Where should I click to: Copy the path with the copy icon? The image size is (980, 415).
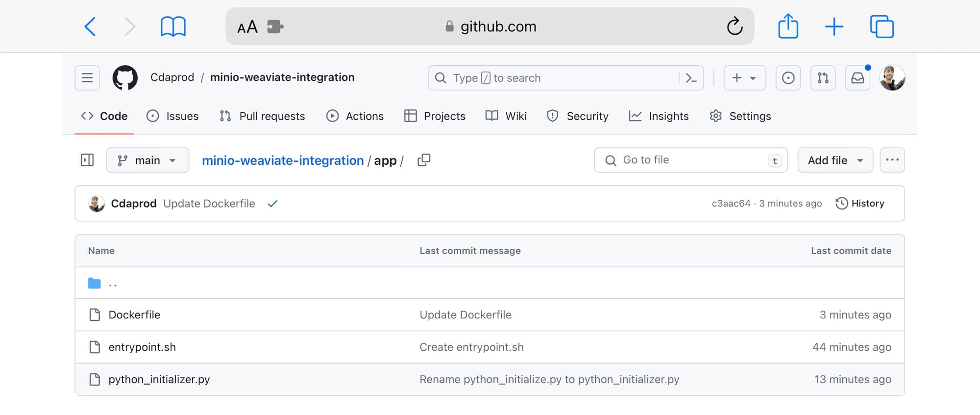pos(424,160)
